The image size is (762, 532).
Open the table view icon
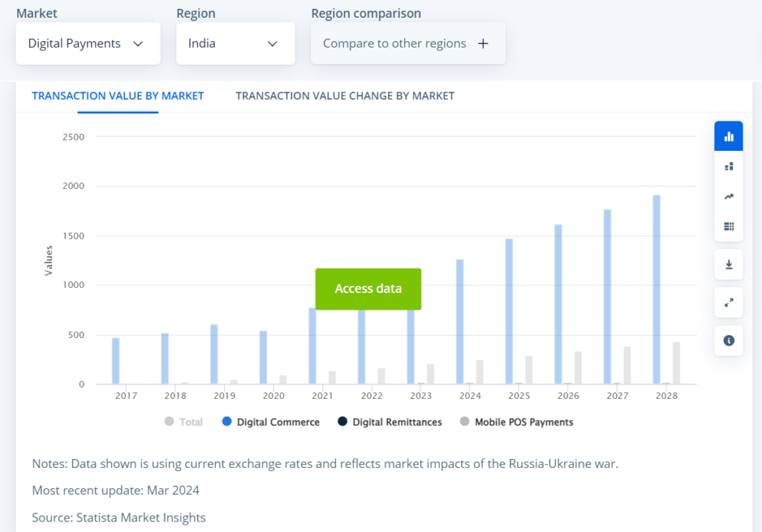pos(729,226)
